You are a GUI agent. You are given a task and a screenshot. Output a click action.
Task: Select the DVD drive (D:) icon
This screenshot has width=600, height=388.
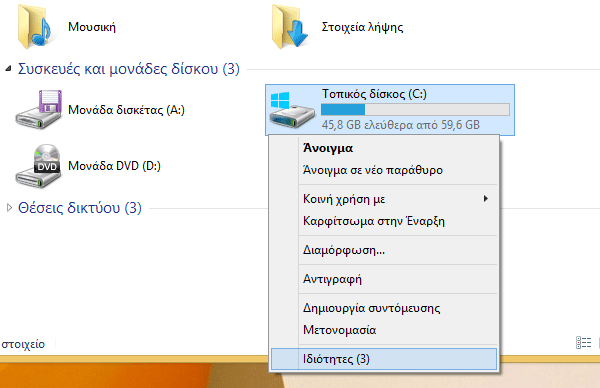[x=38, y=166]
